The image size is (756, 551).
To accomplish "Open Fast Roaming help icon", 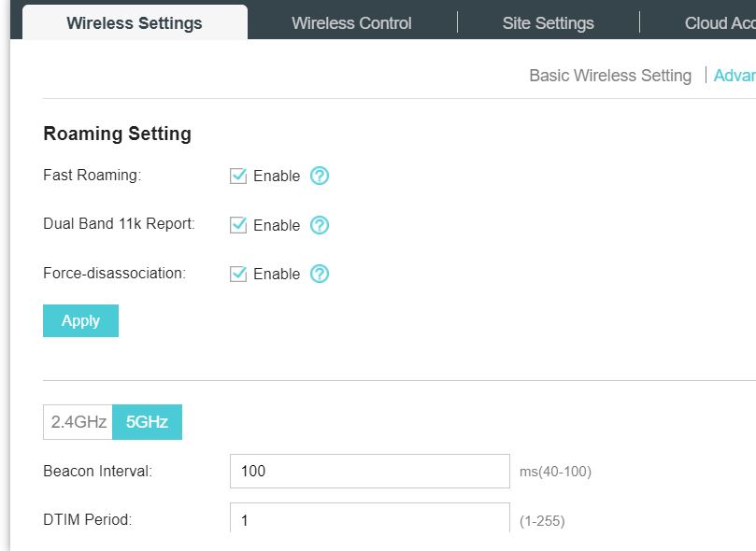I will pos(320,176).
